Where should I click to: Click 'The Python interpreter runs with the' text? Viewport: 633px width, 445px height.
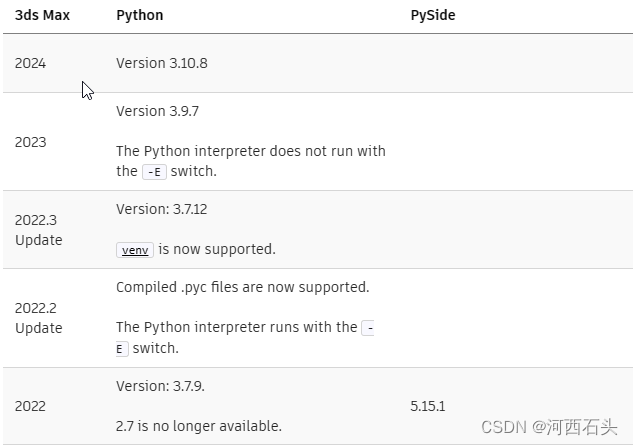tap(237, 327)
